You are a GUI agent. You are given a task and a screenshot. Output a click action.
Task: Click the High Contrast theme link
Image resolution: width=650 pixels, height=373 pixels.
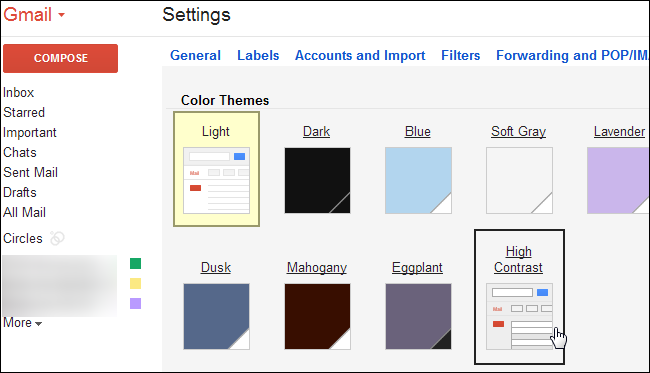518,259
